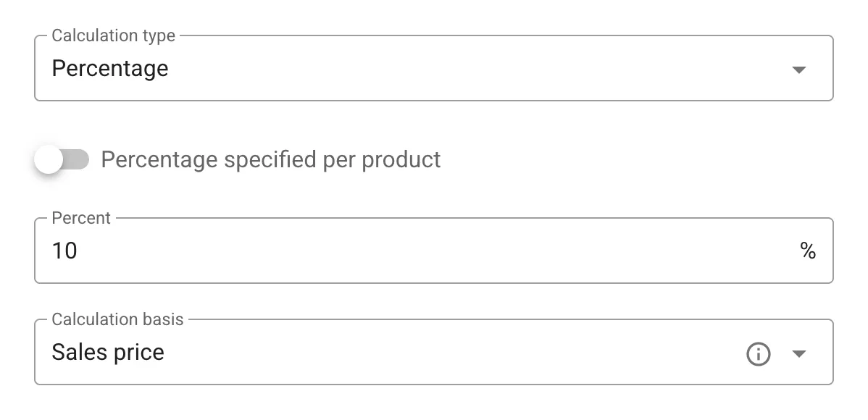Open the Calculation basis dropdown
This screenshot has height=420, width=868.
[435, 354]
